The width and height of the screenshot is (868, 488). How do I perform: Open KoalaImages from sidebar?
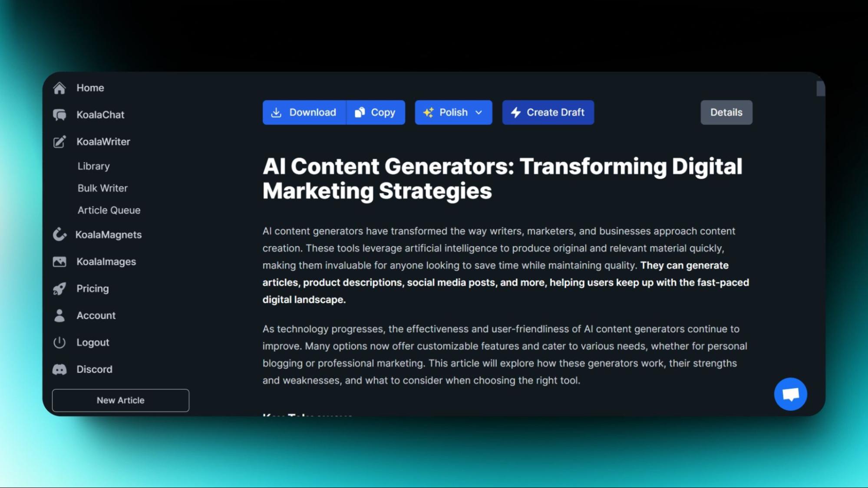pos(106,262)
